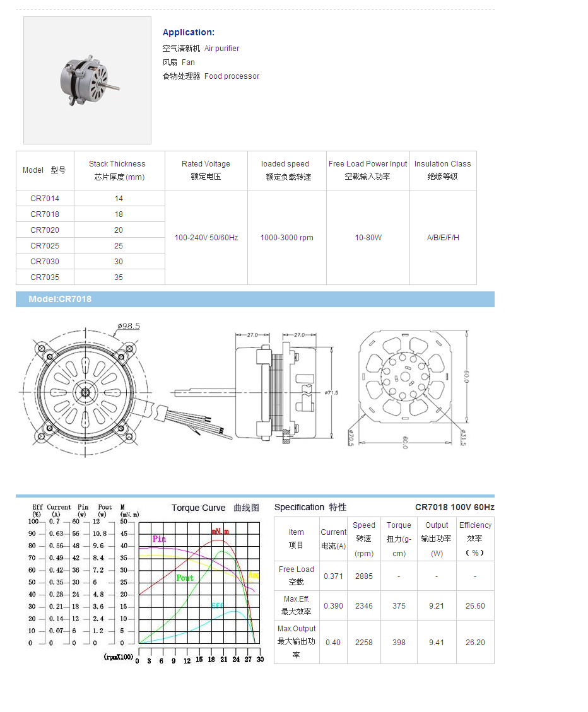Click the "CR7035" model cell

point(45,277)
